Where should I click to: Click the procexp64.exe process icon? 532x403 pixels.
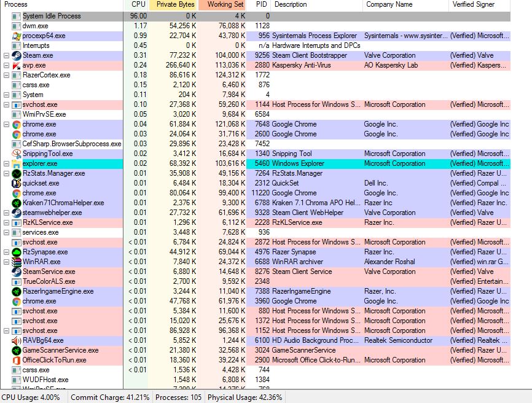17,36
